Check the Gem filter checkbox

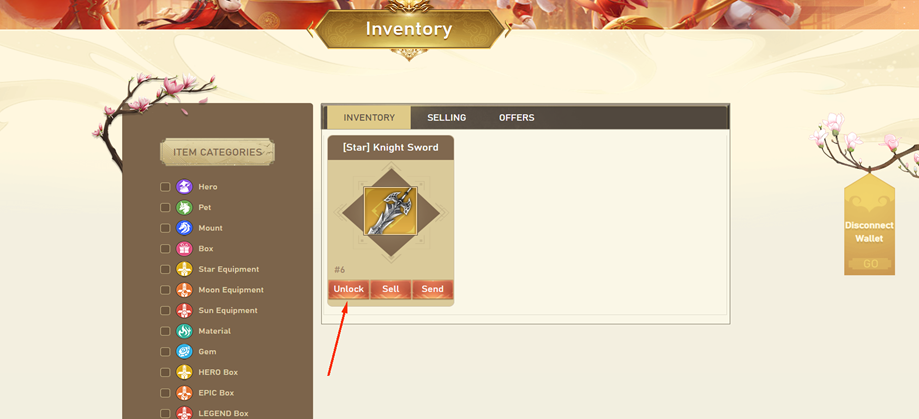[165, 352]
